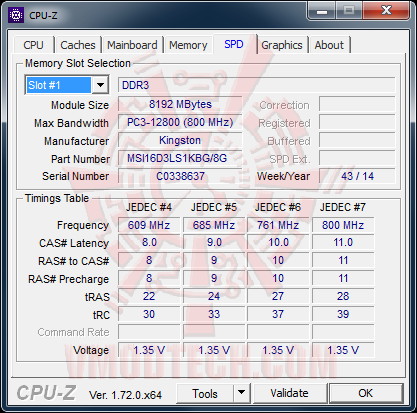Click the empty SPD Ext. field
Screen dimensions: 417x413
coord(357,158)
